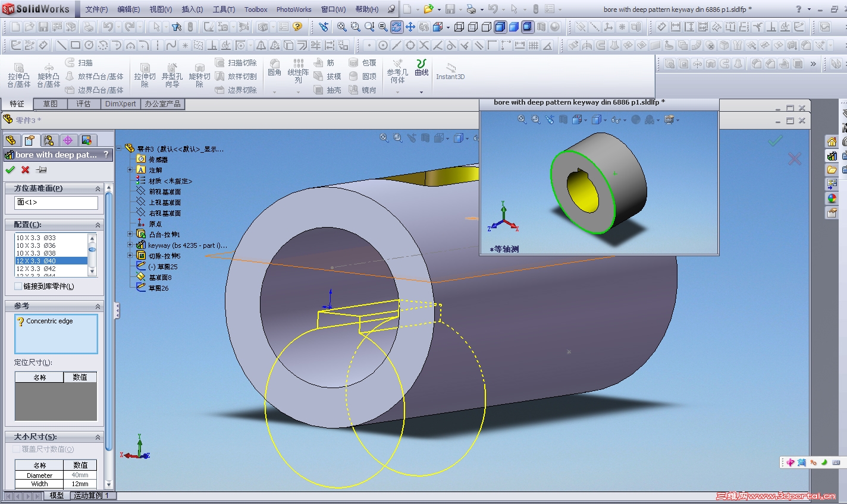Open the PropertyManager tab icon
Screen dimensions: 847x504
(x=30, y=140)
